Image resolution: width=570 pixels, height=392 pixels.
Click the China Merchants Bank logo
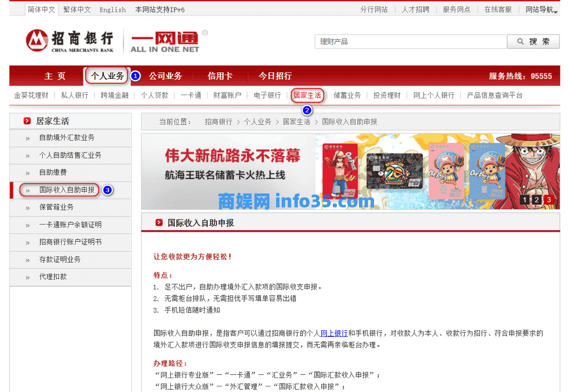(x=70, y=40)
